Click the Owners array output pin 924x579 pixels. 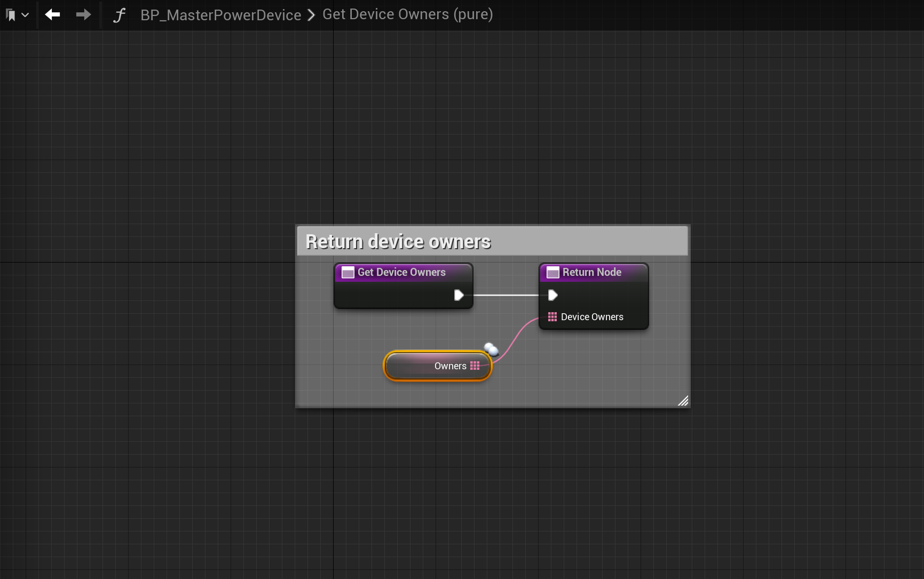coord(475,366)
